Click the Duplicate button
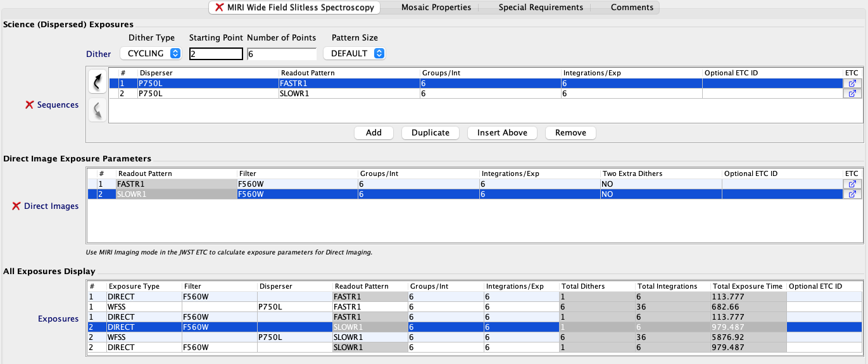This screenshot has width=868, height=364. (430, 133)
